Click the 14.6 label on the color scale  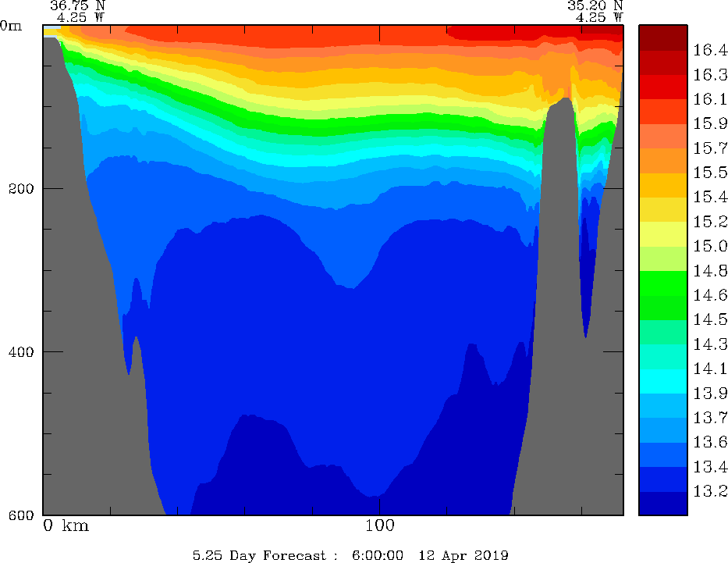point(710,295)
